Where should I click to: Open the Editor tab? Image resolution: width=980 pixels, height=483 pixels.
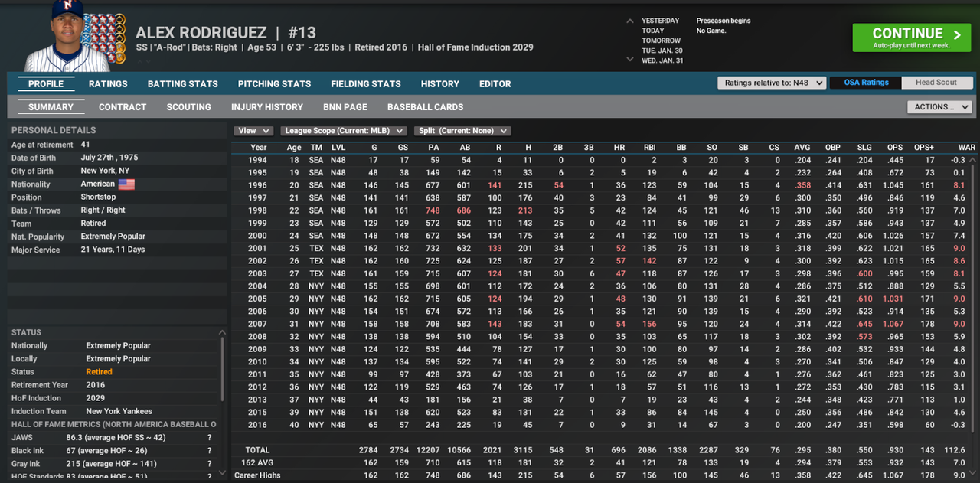pyautogui.click(x=495, y=84)
